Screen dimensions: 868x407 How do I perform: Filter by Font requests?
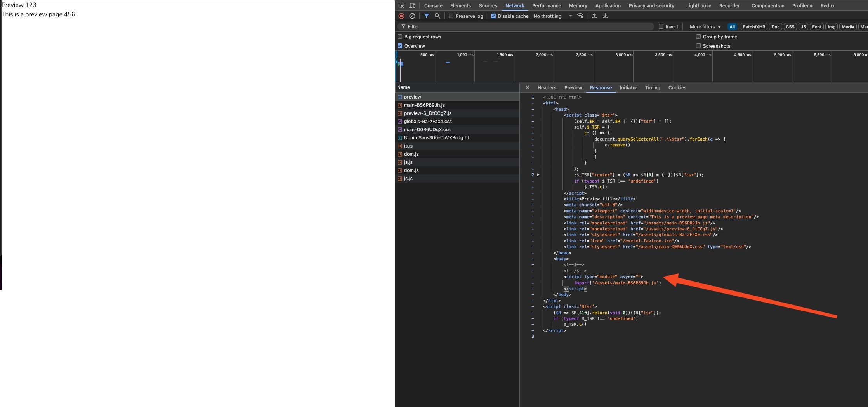[817, 26]
